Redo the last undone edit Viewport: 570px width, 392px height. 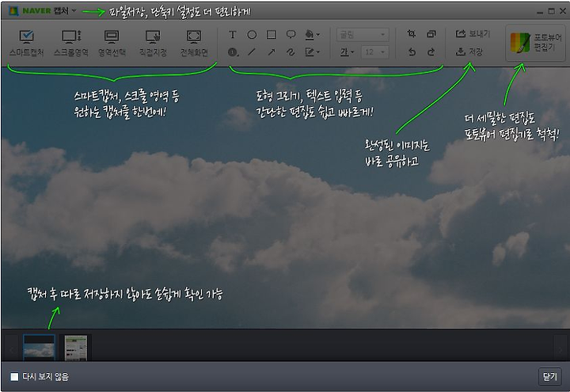pyautogui.click(x=431, y=52)
